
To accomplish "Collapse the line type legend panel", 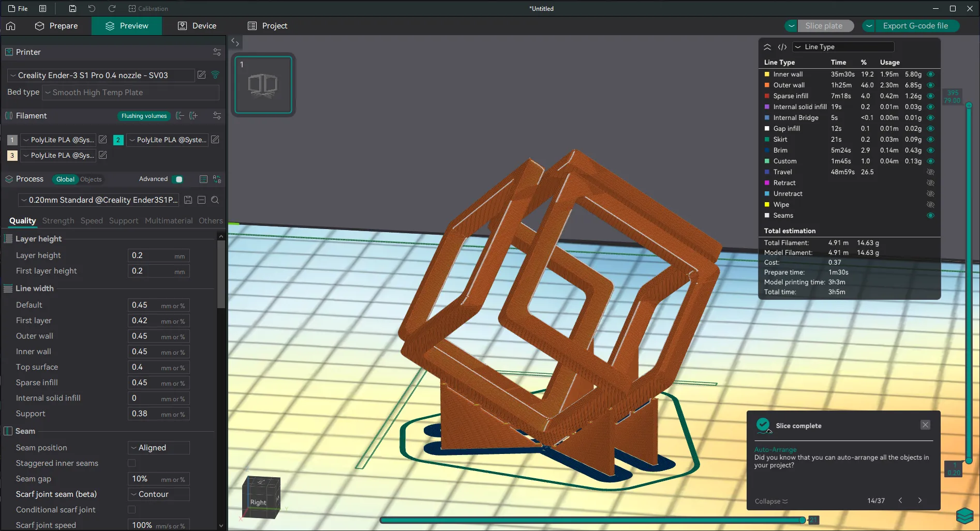I will (767, 47).
